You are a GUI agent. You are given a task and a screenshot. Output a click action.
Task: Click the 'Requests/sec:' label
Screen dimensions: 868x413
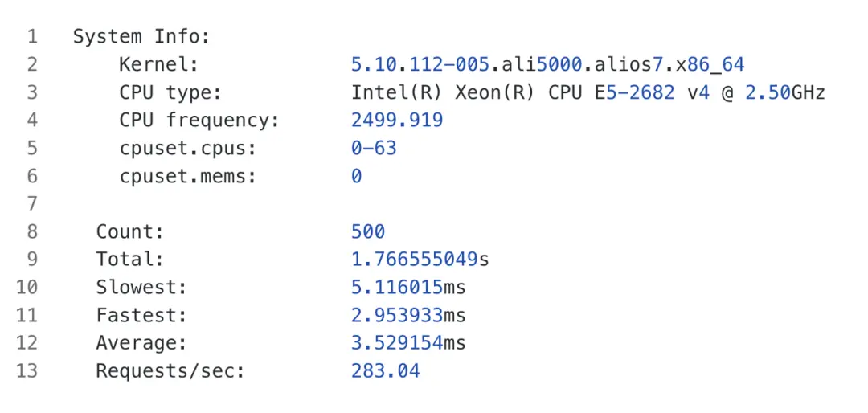click(x=170, y=371)
